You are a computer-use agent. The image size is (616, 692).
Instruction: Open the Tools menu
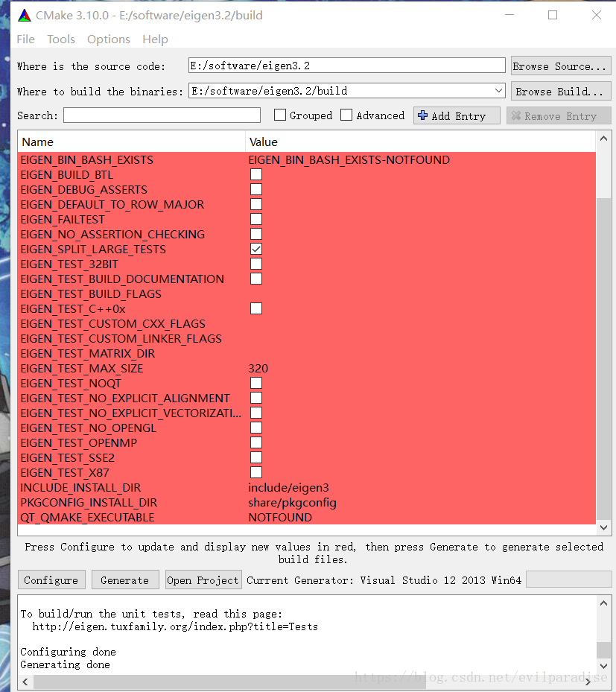[61, 39]
